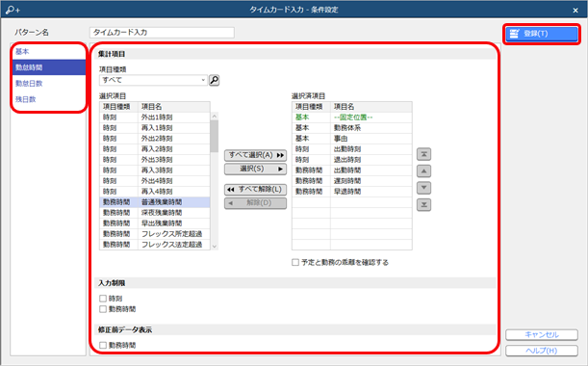Click すべて選択(A) button
This screenshot has height=366, width=588.
click(x=255, y=155)
